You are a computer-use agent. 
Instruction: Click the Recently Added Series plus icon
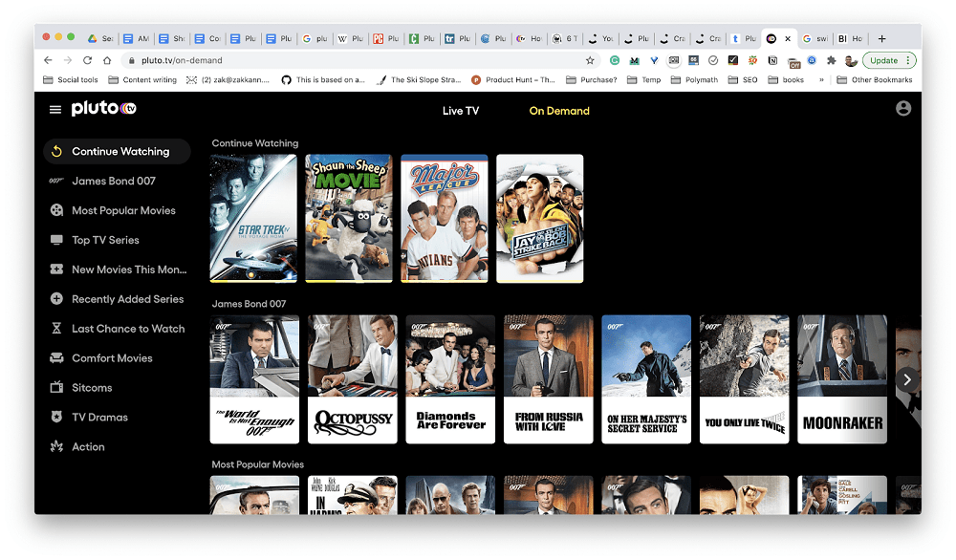[57, 298]
